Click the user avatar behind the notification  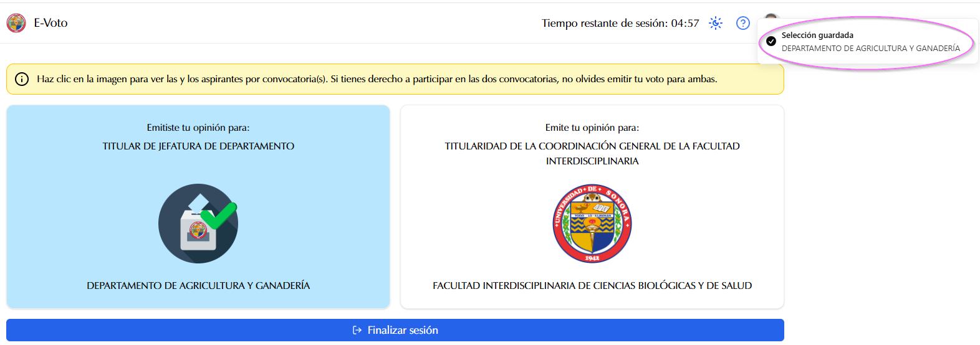pos(771,16)
